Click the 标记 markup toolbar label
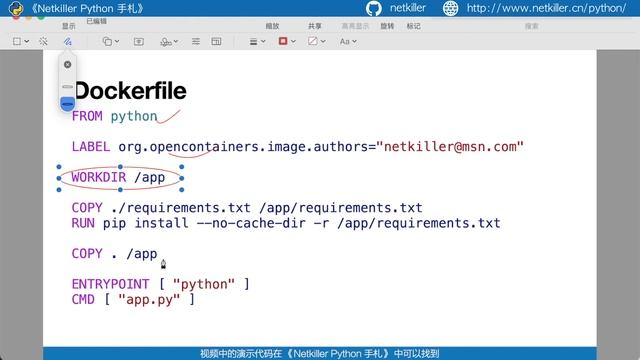The width and height of the screenshot is (640, 360). pyautogui.click(x=413, y=26)
